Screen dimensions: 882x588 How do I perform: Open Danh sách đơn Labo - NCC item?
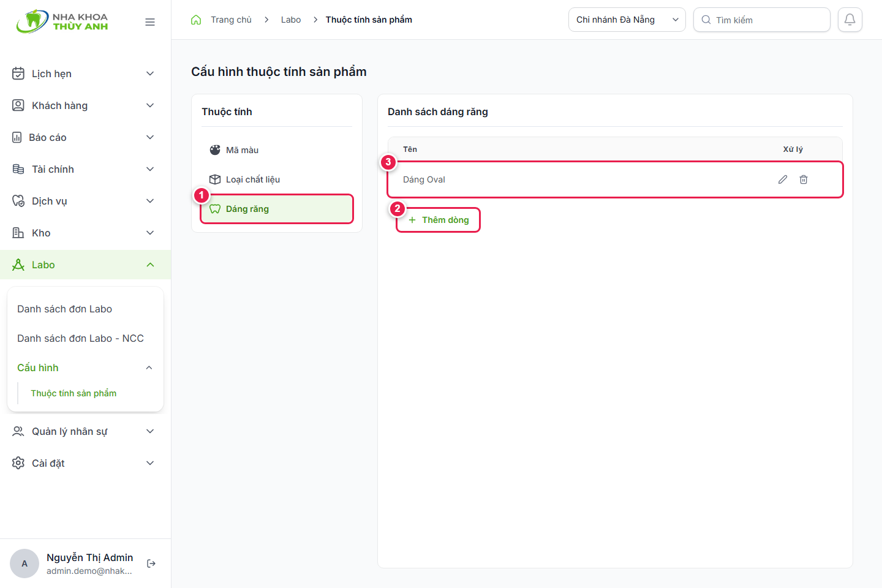click(80, 338)
